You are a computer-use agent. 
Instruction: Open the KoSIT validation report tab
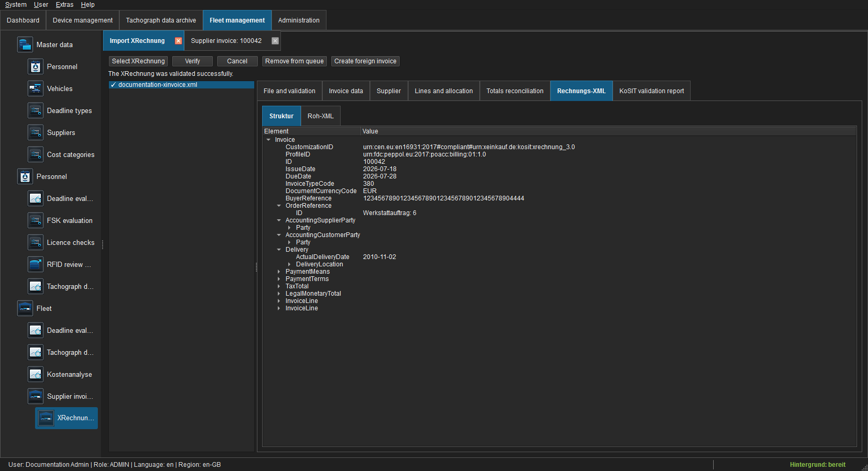pos(651,91)
